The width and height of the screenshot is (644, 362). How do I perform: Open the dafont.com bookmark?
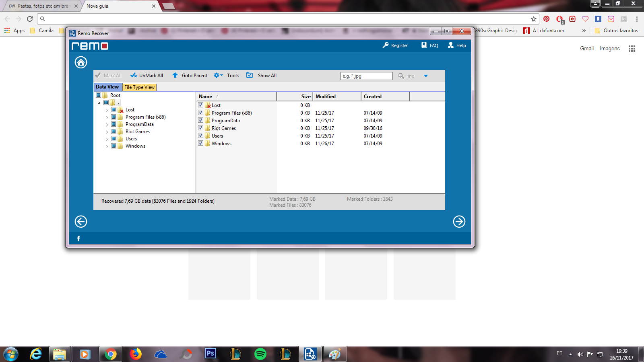(543, 31)
